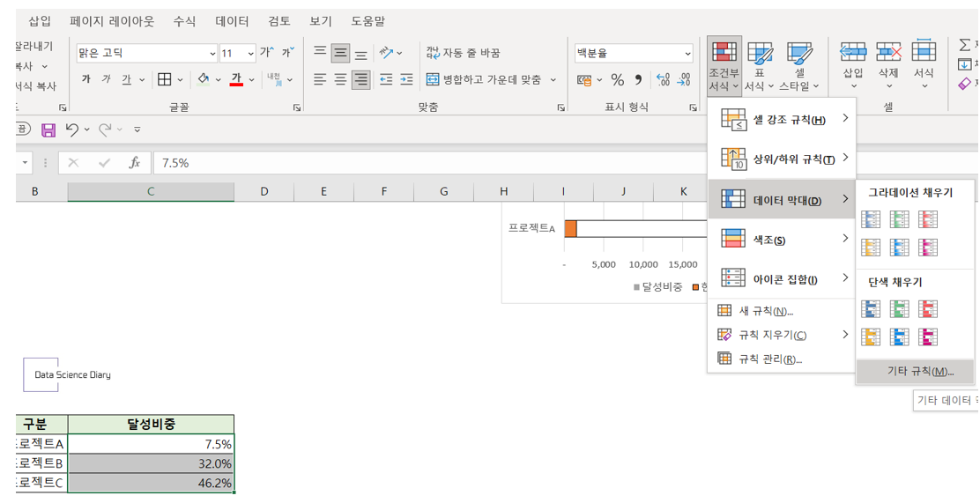Open the 검토 tab
Viewport: 980px width, 503px height.
pyautogui.click(x=279, y=21)
